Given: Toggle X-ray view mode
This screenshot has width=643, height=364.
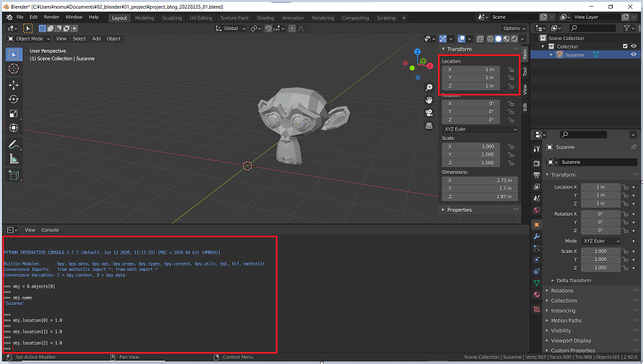Looking at the screenshot, I should tap(480, 39).
